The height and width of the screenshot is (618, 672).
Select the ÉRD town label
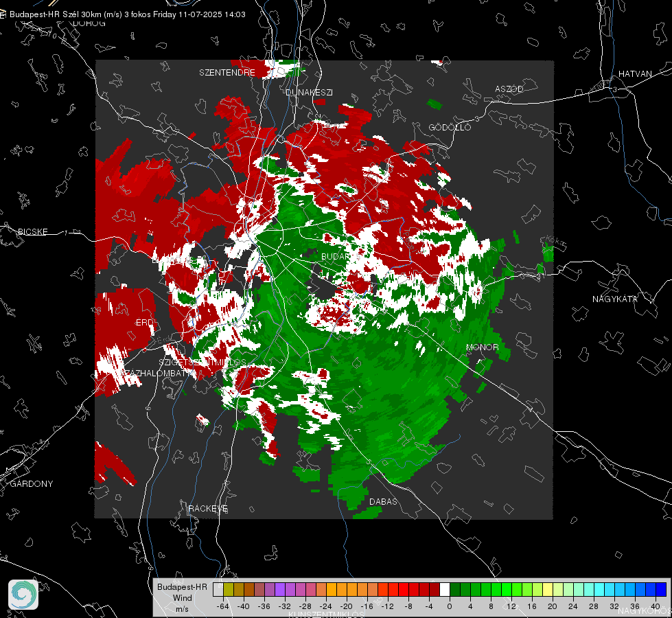(x=145, y=322)
